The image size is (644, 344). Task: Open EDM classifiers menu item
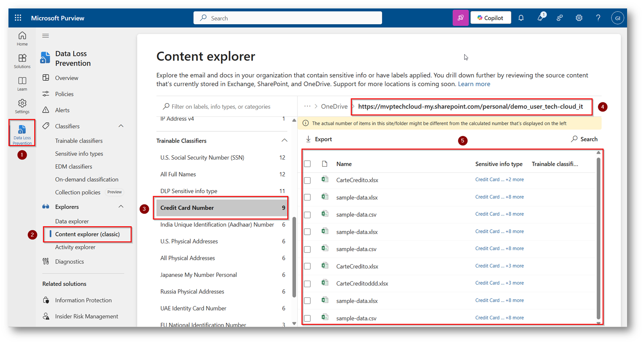(74, 166)
